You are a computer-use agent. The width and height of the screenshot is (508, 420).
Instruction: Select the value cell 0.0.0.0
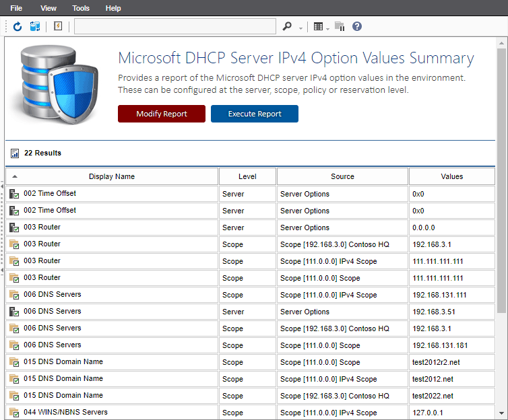pyautogui.click(x=452, y=228)
